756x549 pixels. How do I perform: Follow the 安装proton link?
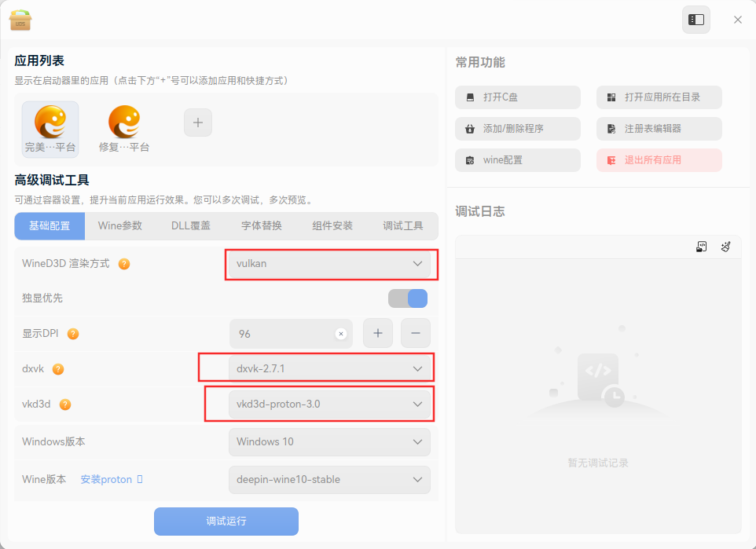click(112, 480)
